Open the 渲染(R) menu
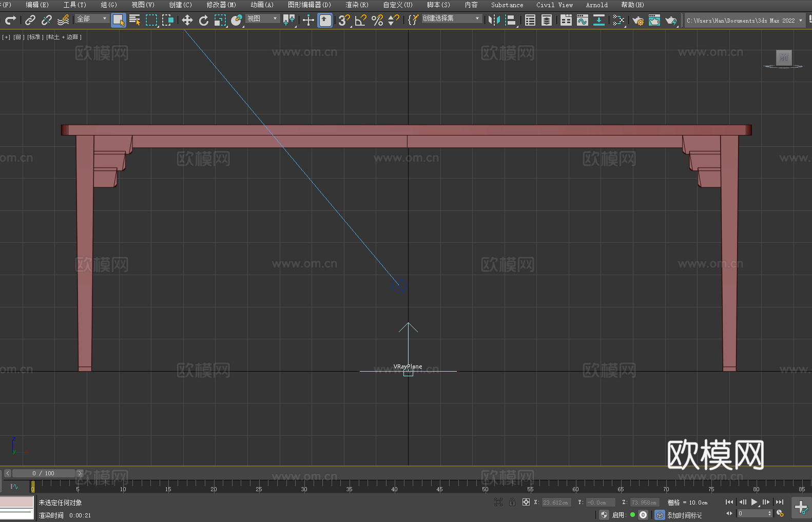812x522 pixels. tap(357, 5)
